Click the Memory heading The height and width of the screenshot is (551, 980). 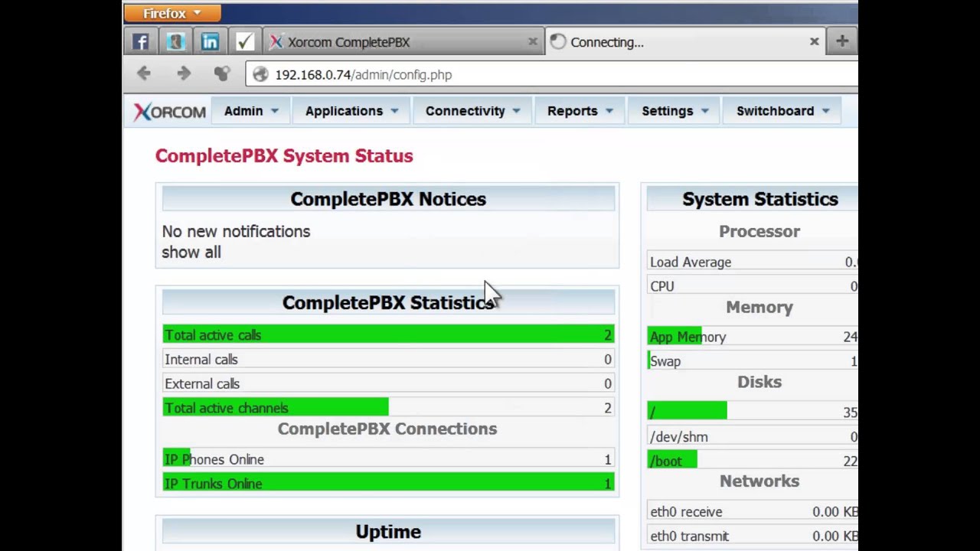click(x=759, y=307)
